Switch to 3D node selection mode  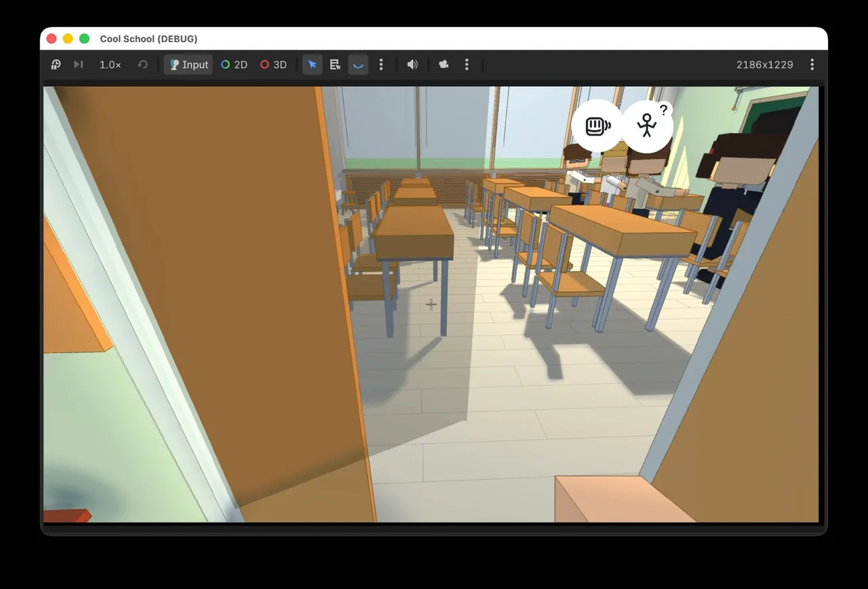[x=273, y=64]
